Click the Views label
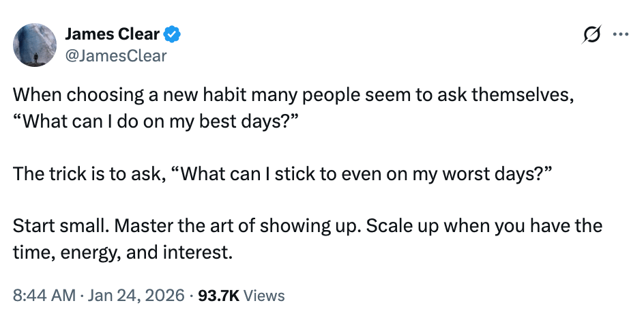This screenshot has height=314, width=644. 263,296
